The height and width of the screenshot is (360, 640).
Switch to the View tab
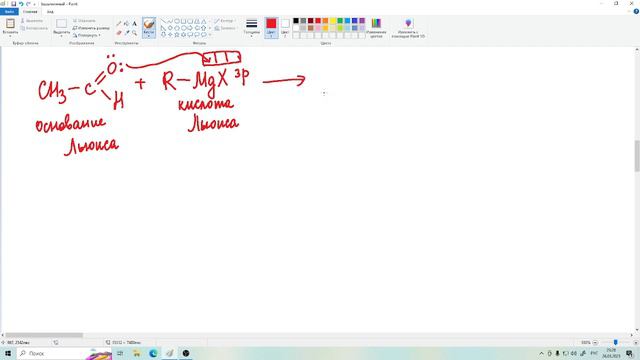coord(50,11)
